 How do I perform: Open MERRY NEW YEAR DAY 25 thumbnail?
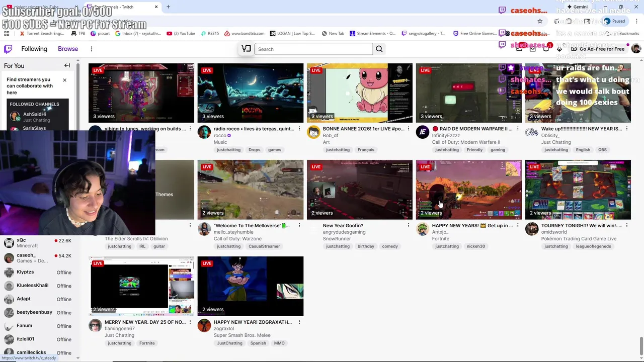[x=141, y=286]
